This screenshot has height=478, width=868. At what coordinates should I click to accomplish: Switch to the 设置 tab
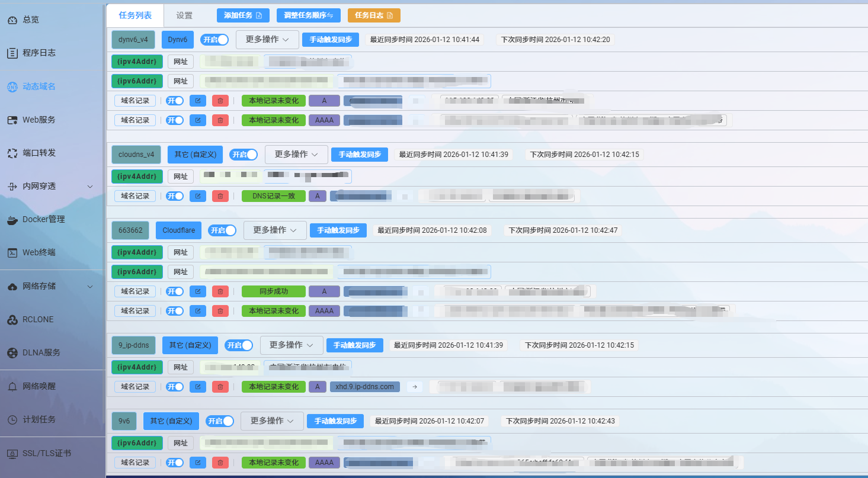(x=184, y=15)
